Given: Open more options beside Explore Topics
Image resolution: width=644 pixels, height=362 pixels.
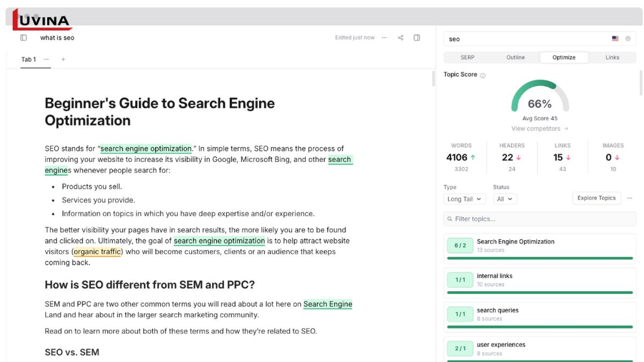Looking at the screenshot, I should tap(630, 198).
